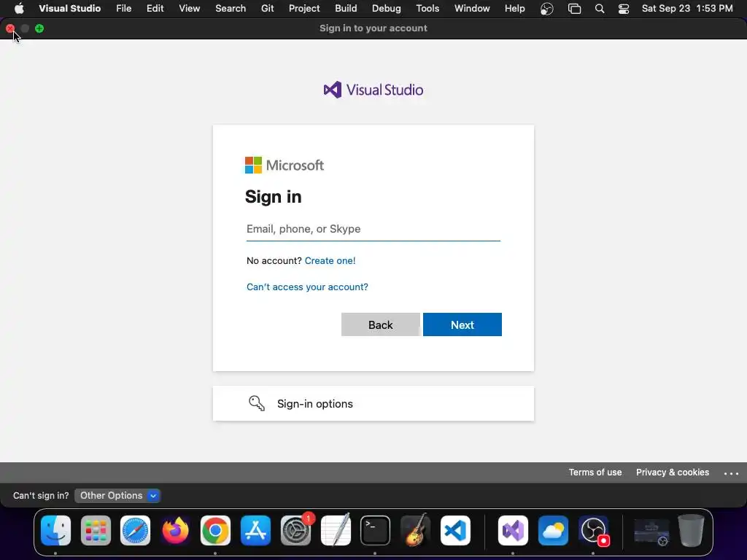The image size is (747, 560).
Task: Click the date and time in menu bar
Action: [x=687, y=8]
